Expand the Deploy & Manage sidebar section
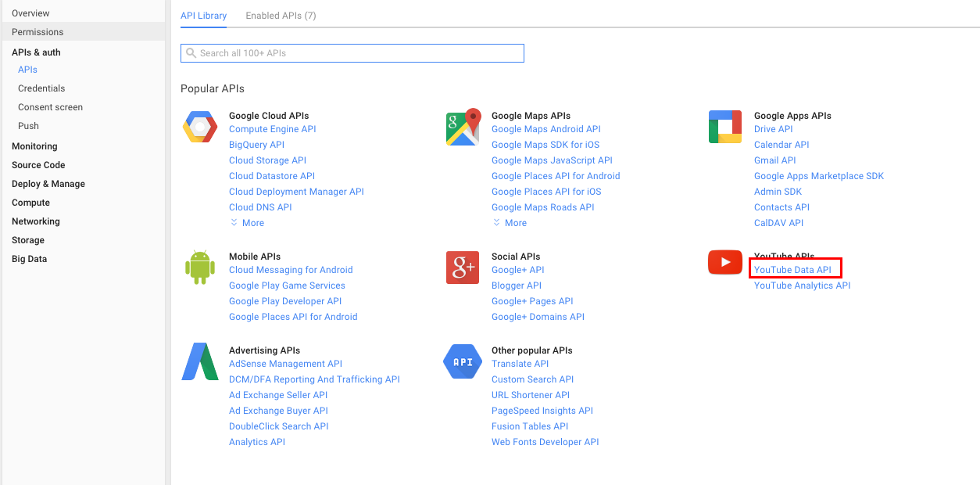Viewport: 980px width, 485px height. coord(48,184)
